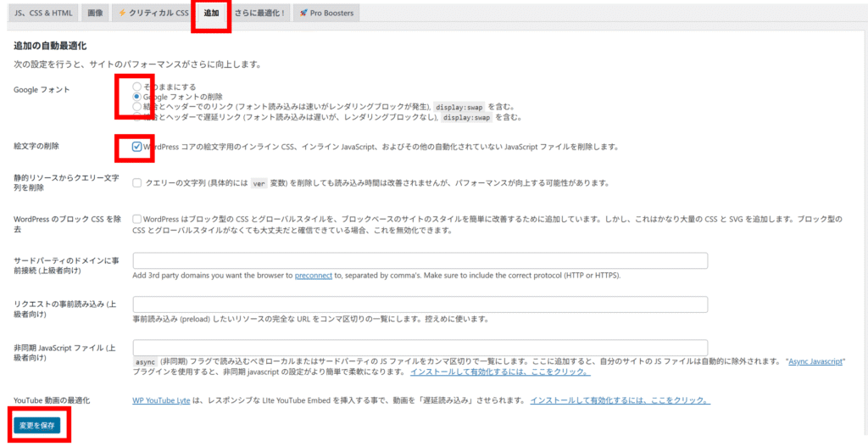
Task: Focus the サードパーティのドメインに事前接続 input field
Action: 420,261
